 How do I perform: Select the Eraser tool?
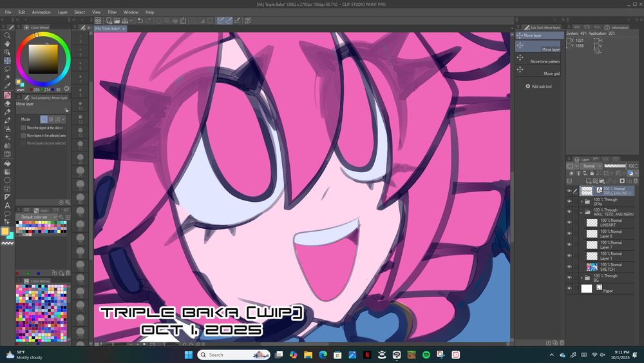tap(7, 104)
